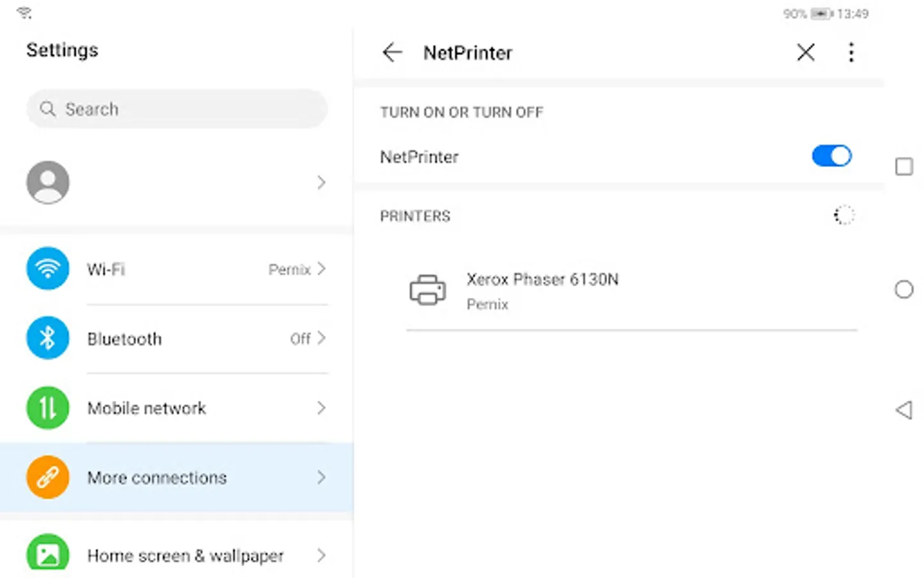Open Mobile network settings entry
This screenshot has width=924, height=578.
(147, 408)
